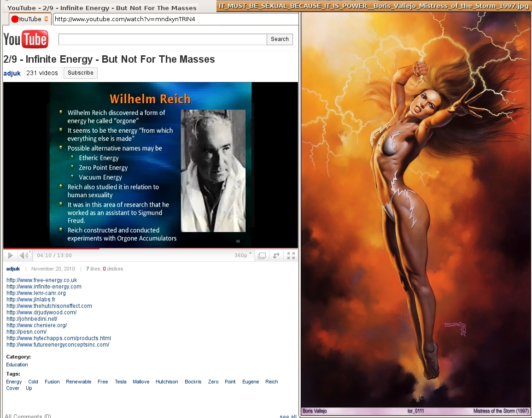Click the Up tag
This screenshot has height=418, width=532.
click(29, 388)
